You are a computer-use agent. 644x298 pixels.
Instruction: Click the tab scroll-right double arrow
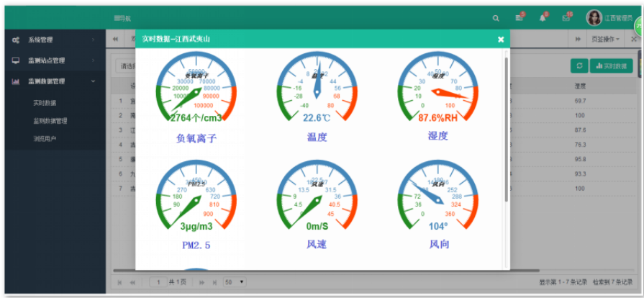[578, 39]
